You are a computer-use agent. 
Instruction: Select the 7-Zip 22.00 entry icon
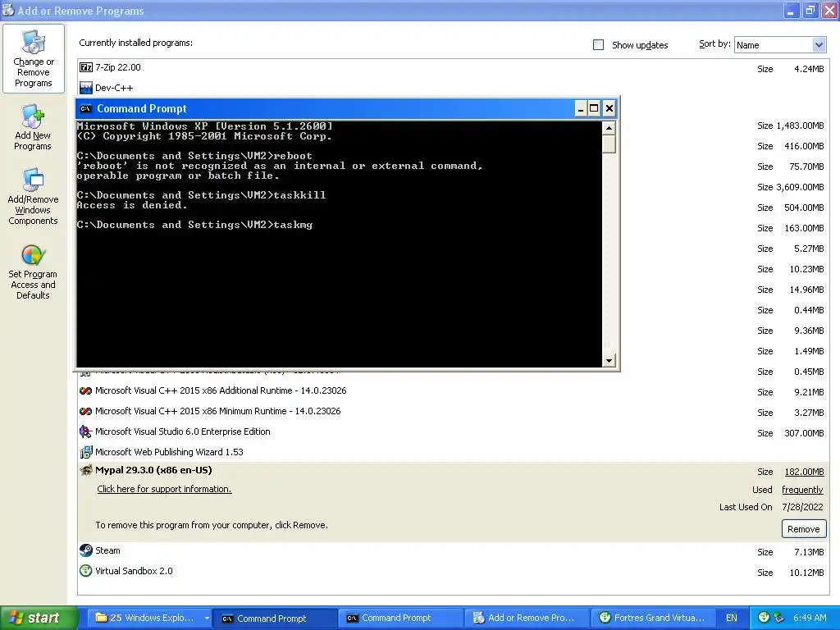(x=85, y=67)
